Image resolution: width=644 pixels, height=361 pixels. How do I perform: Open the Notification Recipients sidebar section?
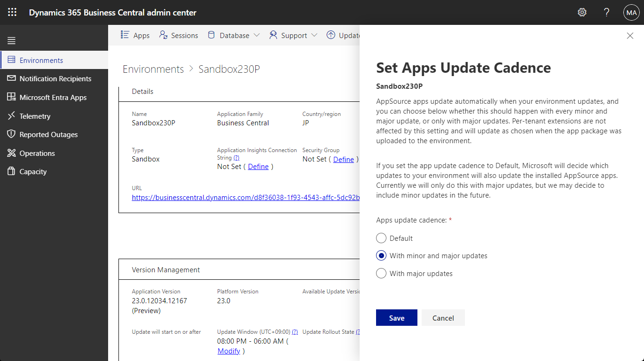pyautogui.click(x=55, y=78)
